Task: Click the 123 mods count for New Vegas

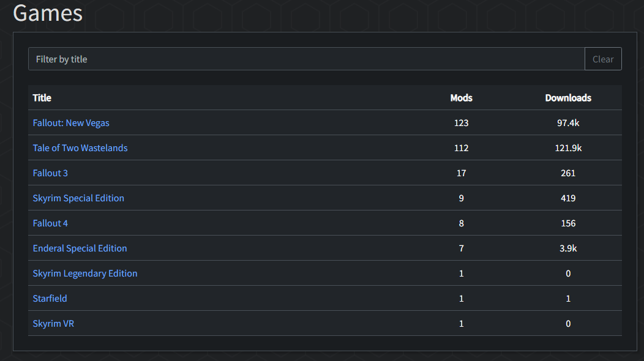Action: 461,123
